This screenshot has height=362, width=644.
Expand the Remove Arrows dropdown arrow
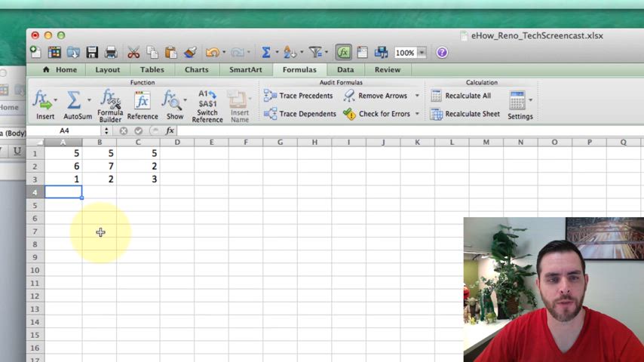pos(417,96)
